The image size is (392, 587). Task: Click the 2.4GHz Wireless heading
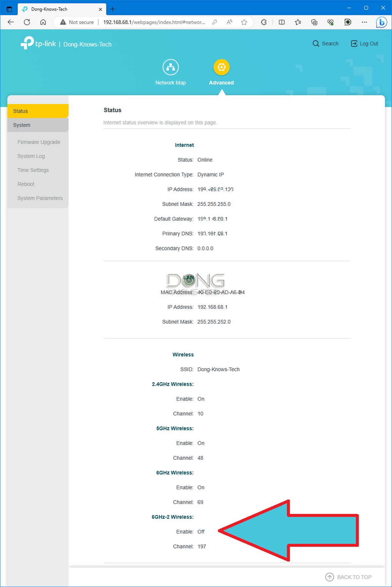click(172, 384)
